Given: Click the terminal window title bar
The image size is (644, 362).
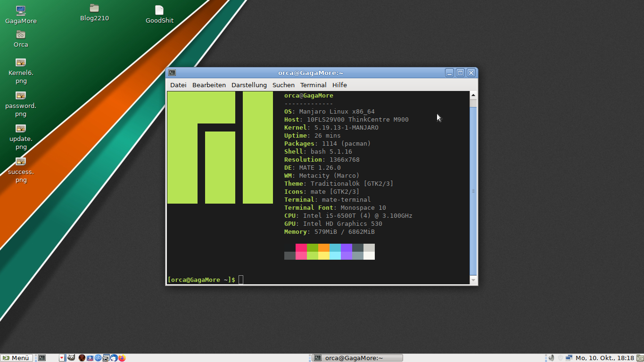Looking at the screenshot, I should click(310, 73).
